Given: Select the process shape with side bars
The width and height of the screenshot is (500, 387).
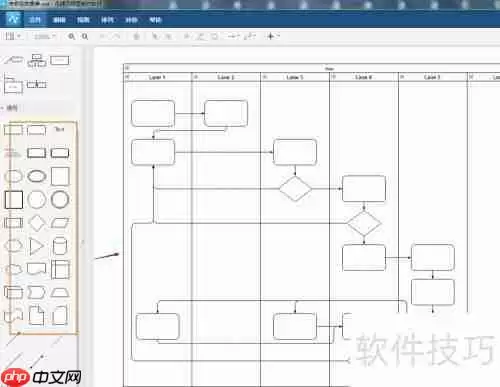Looking at the screenshot, I should pyautogui.click(x=13, y=223).
